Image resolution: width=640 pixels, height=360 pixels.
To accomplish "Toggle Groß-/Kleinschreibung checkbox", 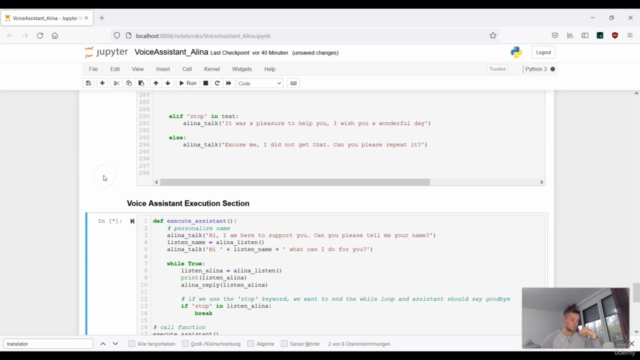I will (x=185, y=344).
